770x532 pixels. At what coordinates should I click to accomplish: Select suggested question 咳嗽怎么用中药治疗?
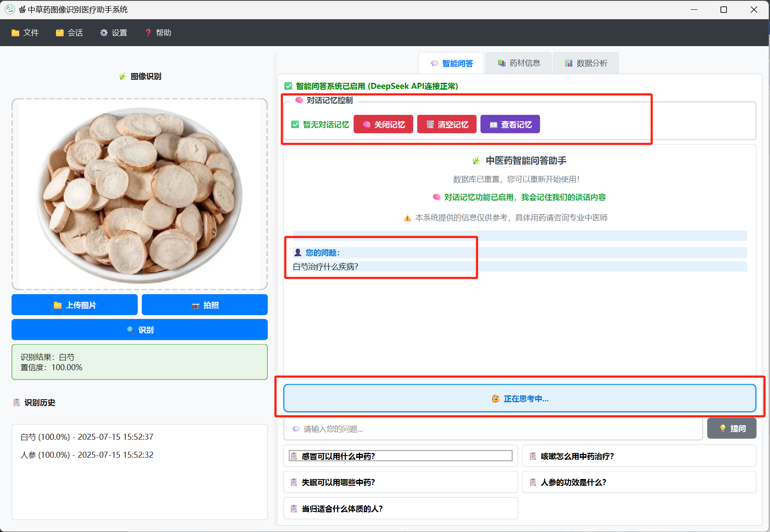[639, 456]
